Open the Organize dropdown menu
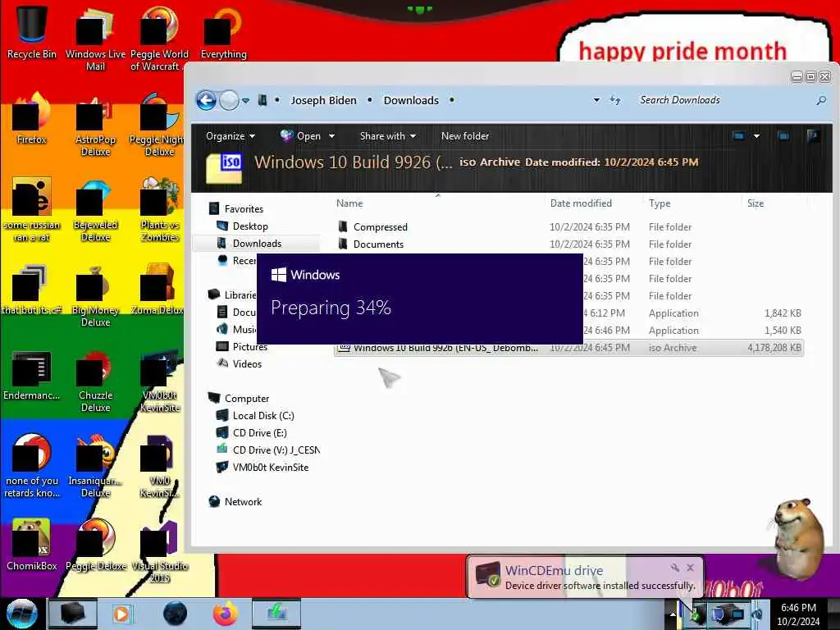Viewport: 840px width, 630px height. (x=231, y=136)
